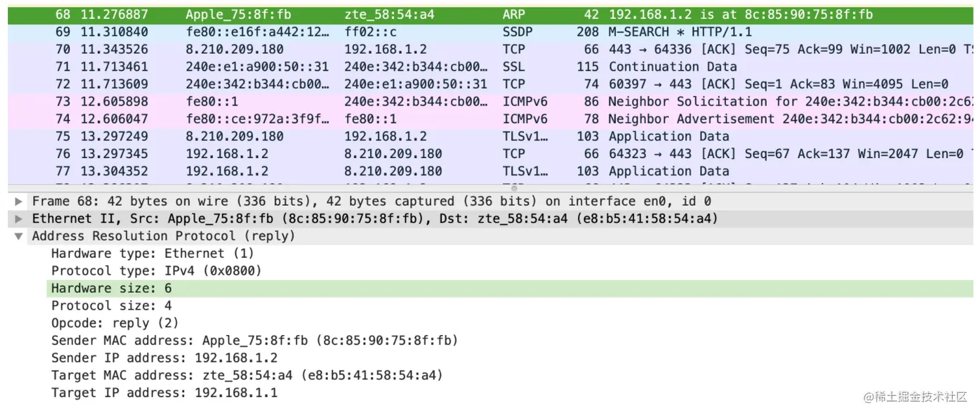Click the SSL protocol cell in packet 71
The height and width of the screenshot is (416, 980).
[x=515, y=67]
